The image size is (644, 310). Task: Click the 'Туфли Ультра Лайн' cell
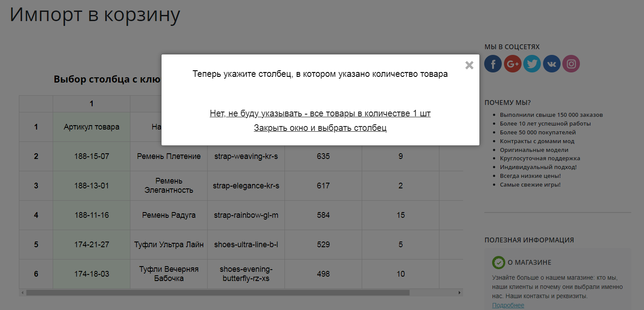point(169,245)
